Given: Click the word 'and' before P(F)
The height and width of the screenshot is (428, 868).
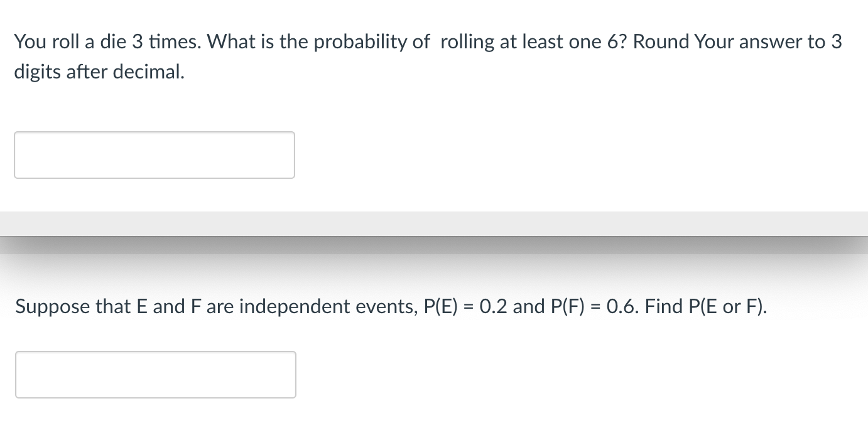Looking at the screenshot, I should click(529, 307).
